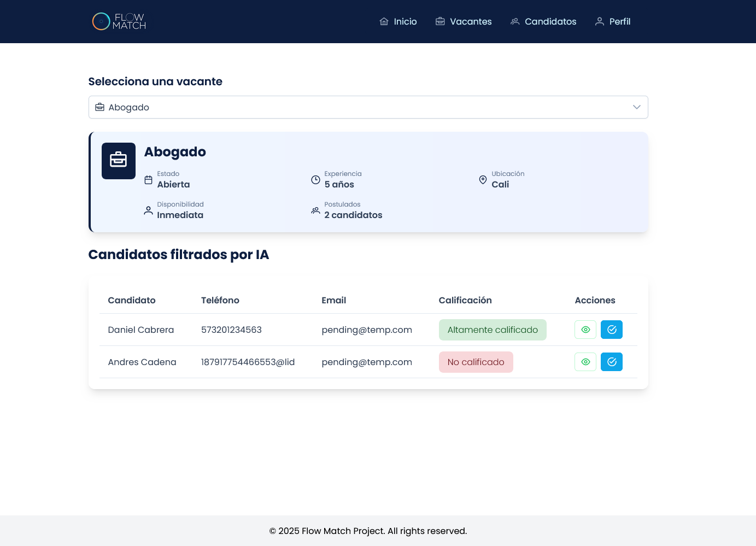Viewport: 756px width, 546px height.
Task: Approve Andres Cadena with the blue check icon
Action: [x=612, y=362]
